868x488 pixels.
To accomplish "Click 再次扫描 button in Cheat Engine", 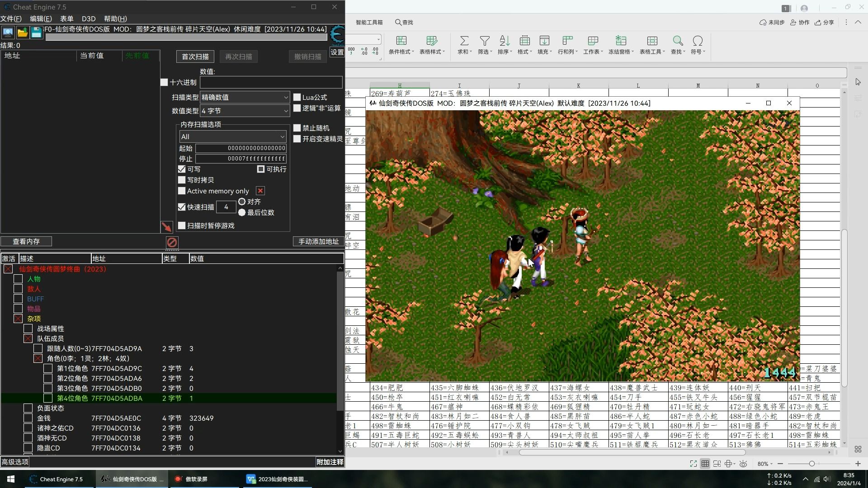I will (x=238, y=56).
